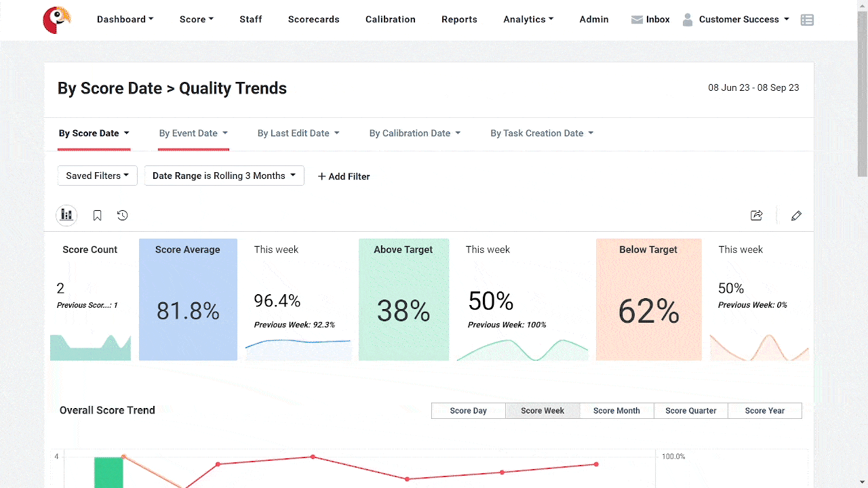868x488 pixels.
Task: Open the Reports menu item
Action: (x=459, y=20)
